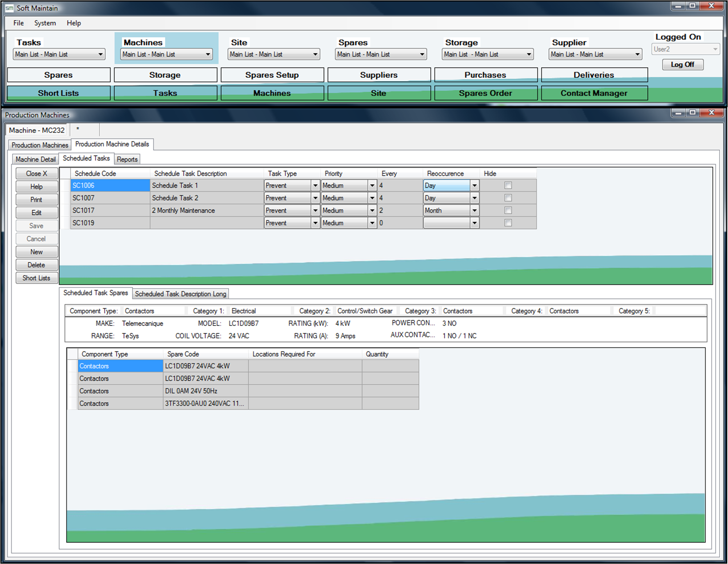The height and width of the screenshot is (564, 728).
Task: Open Priority dropdown for SC1007
Action: [372, 198]
